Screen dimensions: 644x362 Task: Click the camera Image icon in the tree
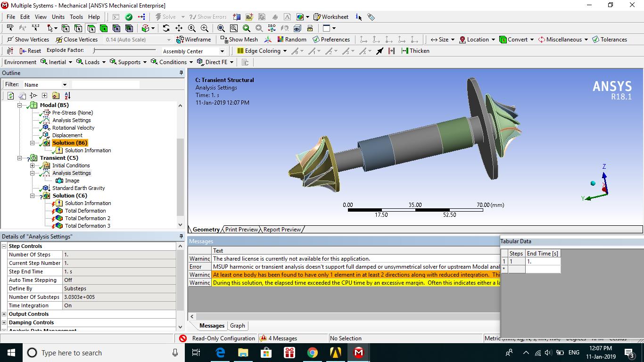(x=59, y=181)
